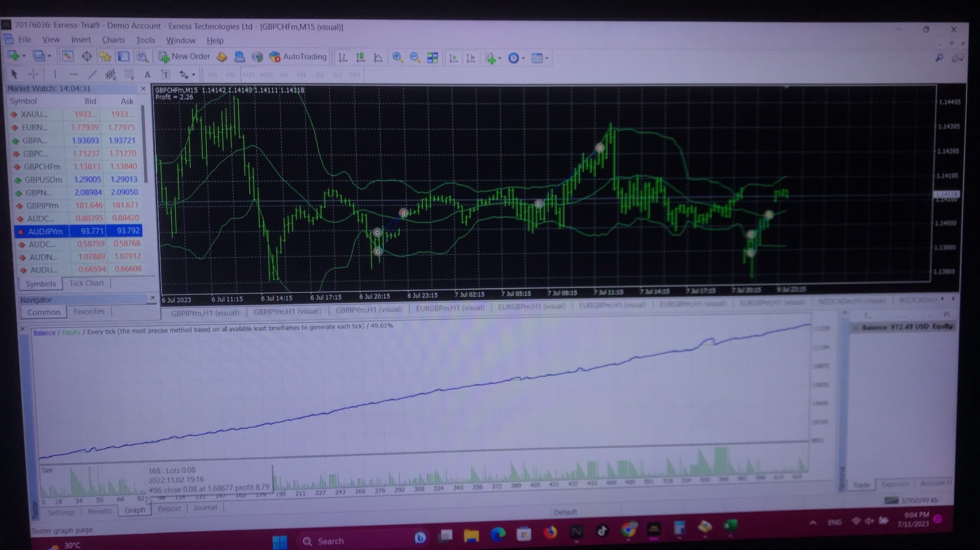
Task: Switch to the Report tab in Tester
Action: pyautogui.click(x=169, y=509)
